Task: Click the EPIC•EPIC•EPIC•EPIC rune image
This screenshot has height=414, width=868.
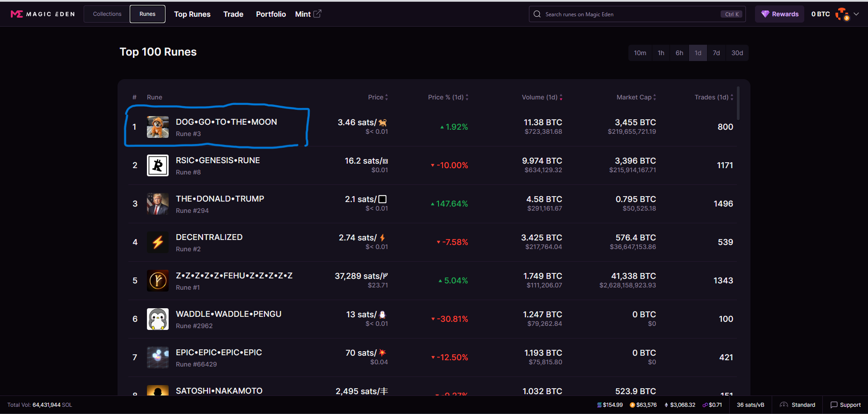Action: 158,358
